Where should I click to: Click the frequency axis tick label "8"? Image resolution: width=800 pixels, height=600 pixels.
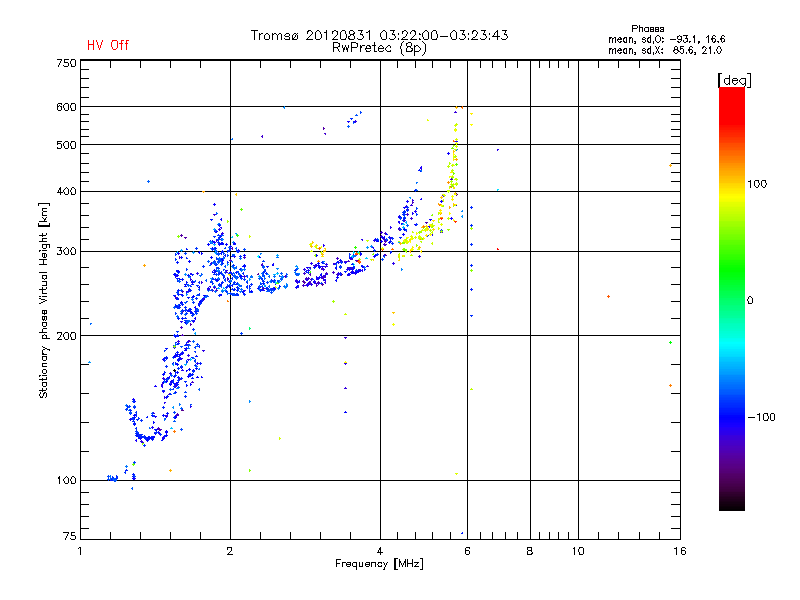point(530,551)
